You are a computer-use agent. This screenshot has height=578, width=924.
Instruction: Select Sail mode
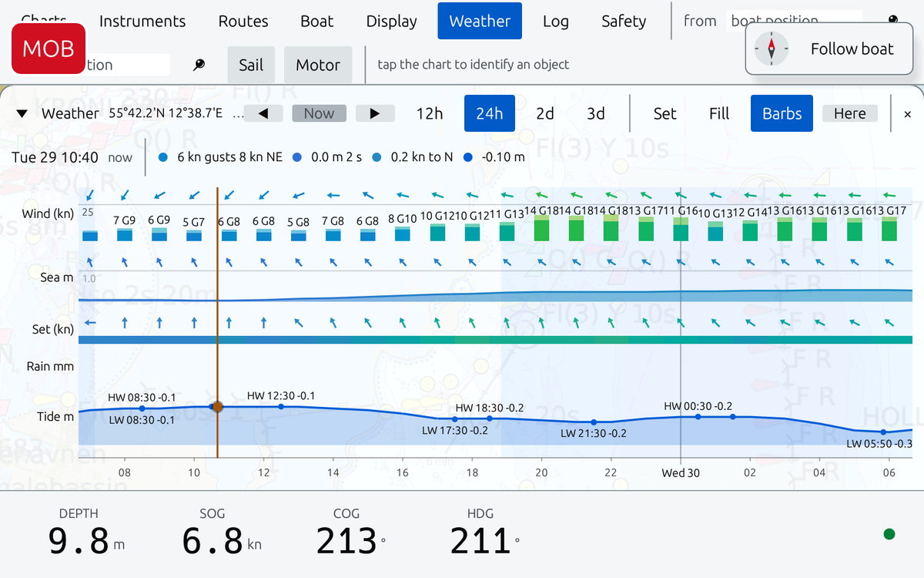pyautogui.click(x=251, y=65)
